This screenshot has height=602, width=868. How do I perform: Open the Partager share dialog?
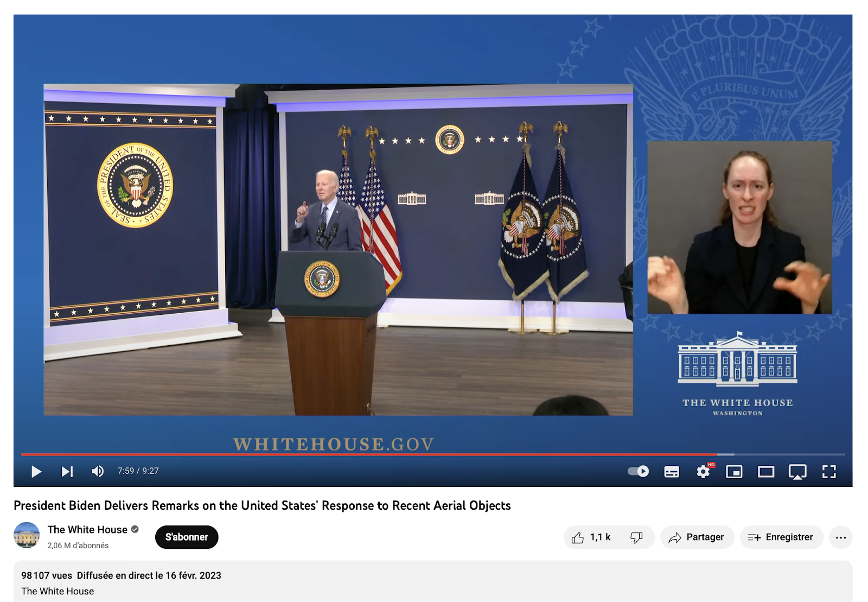[697, 537]
